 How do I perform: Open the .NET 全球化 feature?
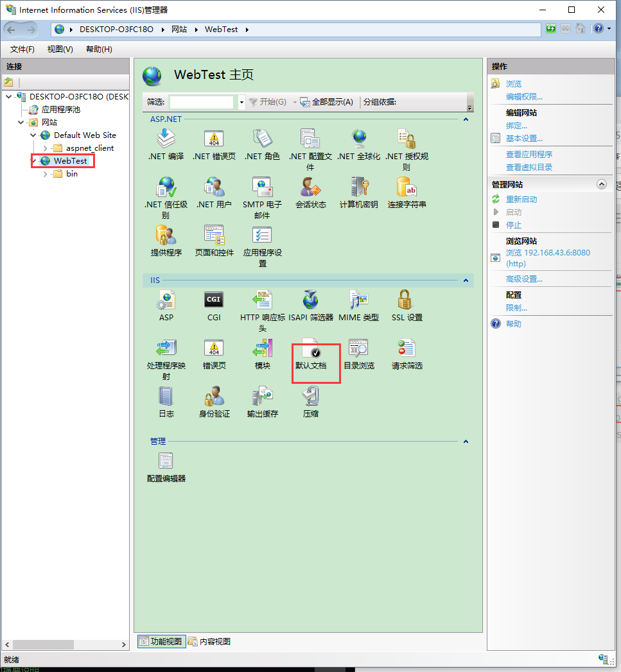pyautogui.click(x=358, y=145)
